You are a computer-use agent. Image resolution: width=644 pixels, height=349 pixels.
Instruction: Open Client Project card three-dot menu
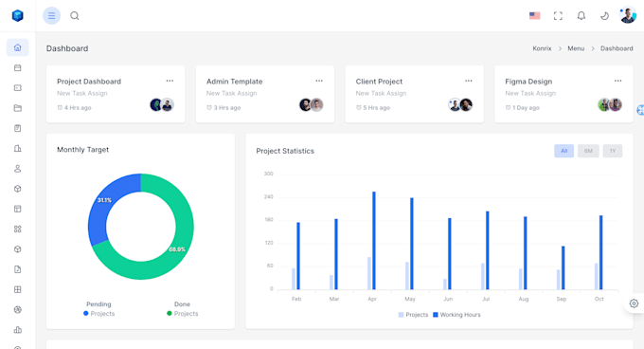(469, 81)
